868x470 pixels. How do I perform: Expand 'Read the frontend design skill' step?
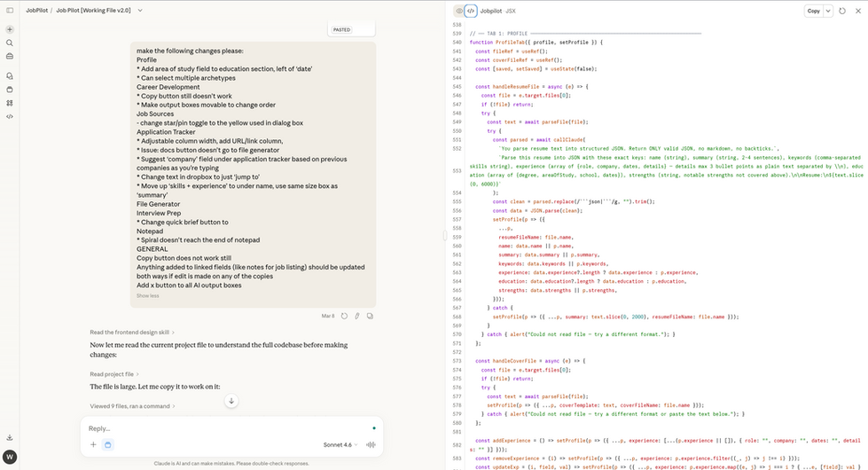click(x=132, y=333)
